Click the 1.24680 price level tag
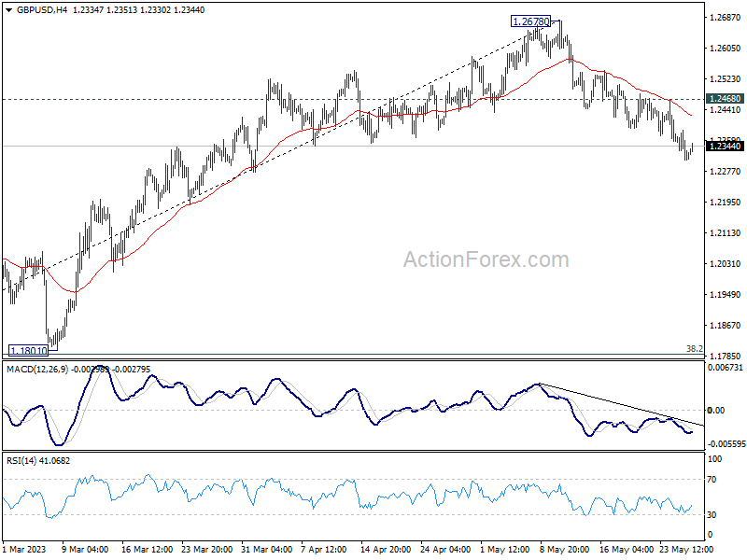Screen dimensions: 747x560 pos(726,99)
